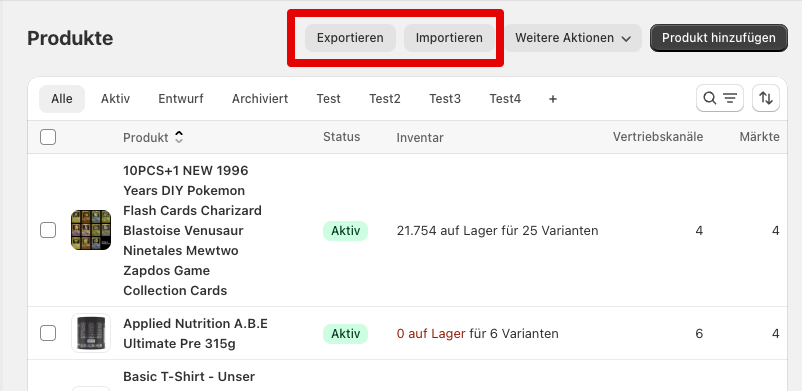The height and width of the screenshot is (391, 802).
Task: Expand the Weitere Aktionen dropdown
Action: pos(573,38)
